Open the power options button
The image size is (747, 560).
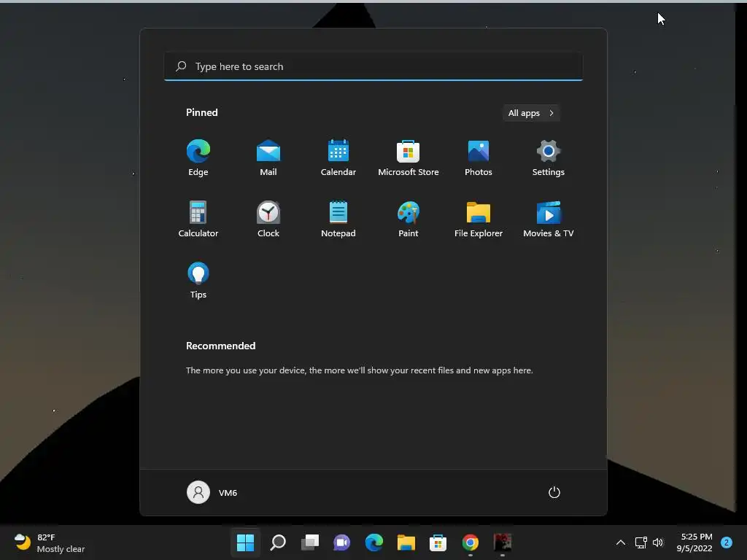point(554,492)
